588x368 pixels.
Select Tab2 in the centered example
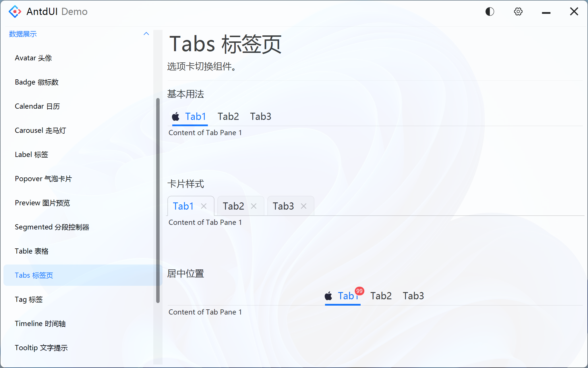click(x=381, y=296)
